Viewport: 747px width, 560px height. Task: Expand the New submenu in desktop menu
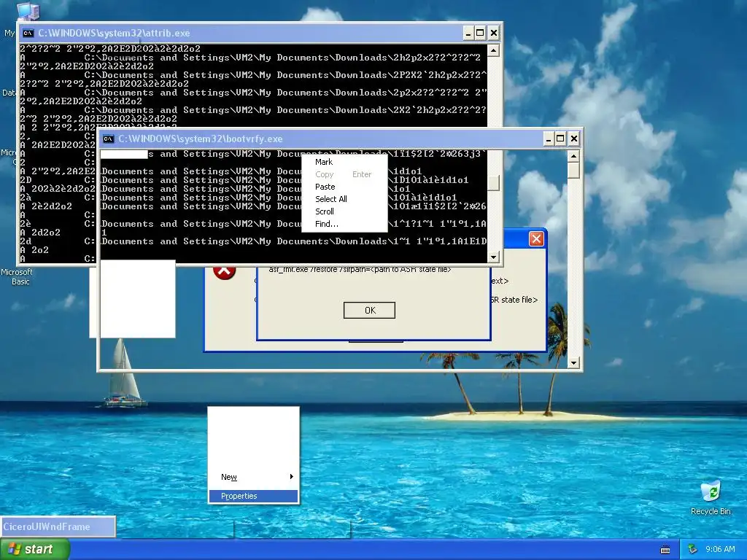click(253, 477)
